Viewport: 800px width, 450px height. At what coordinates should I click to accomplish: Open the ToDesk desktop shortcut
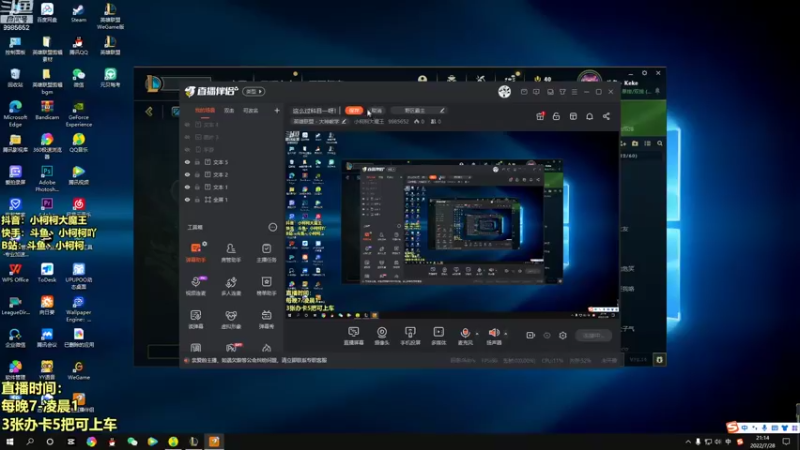click(x=47, y=273)
